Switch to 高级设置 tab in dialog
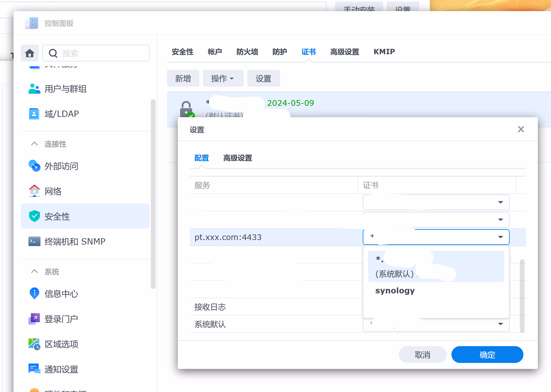The image size is (551, 392). click(237, 158)
